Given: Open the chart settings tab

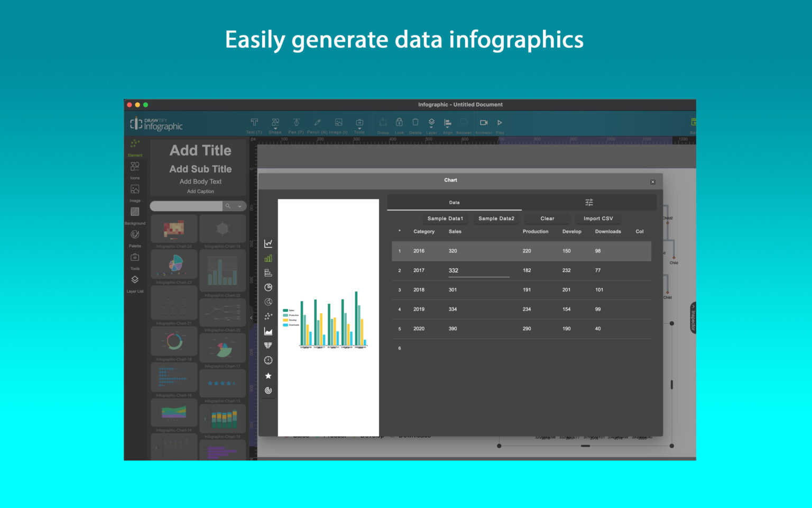Looking at the screenshot, I should tap(589, 202).
